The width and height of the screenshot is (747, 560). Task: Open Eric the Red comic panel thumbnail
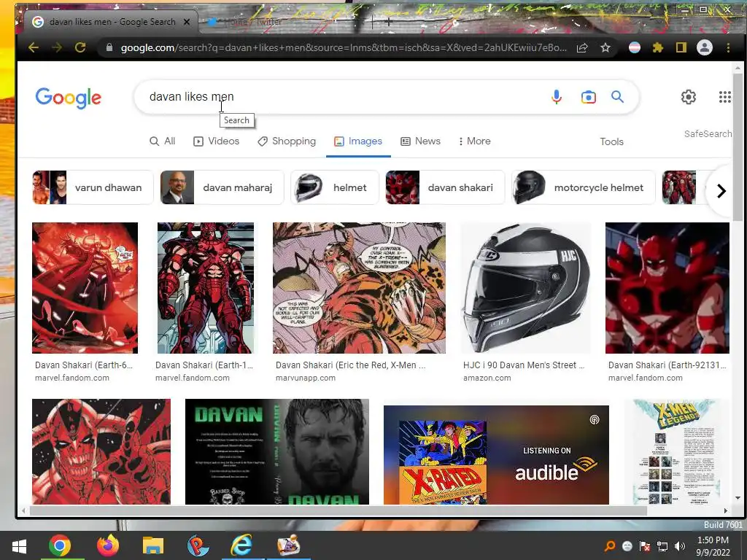(359, 288)
